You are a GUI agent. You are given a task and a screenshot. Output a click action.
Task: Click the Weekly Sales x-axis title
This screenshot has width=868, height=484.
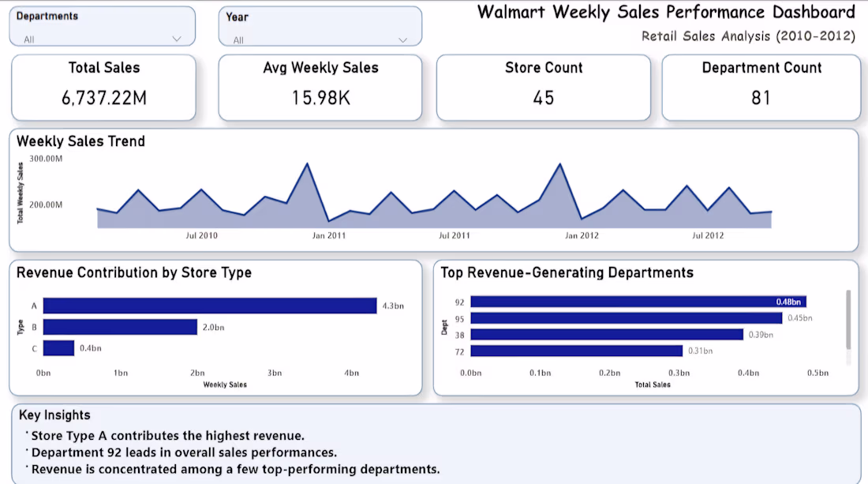225,385
